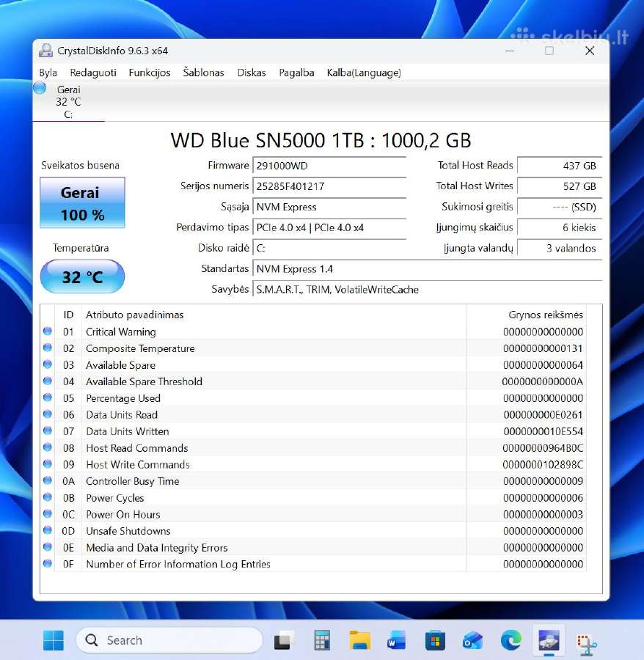
Task: Select the Critical Warning attribute name
Action: pos(121,332)
